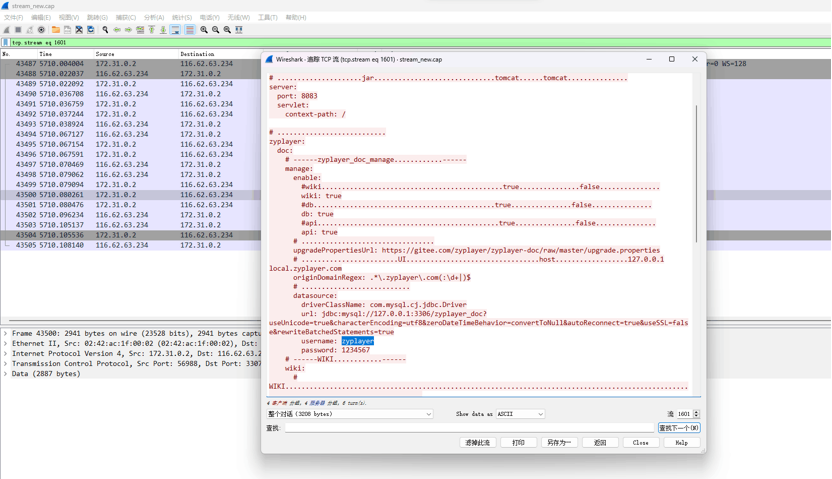832x479 pixels.
Task: Save the capture file from the toolbar
Action: tap(67, 30)
